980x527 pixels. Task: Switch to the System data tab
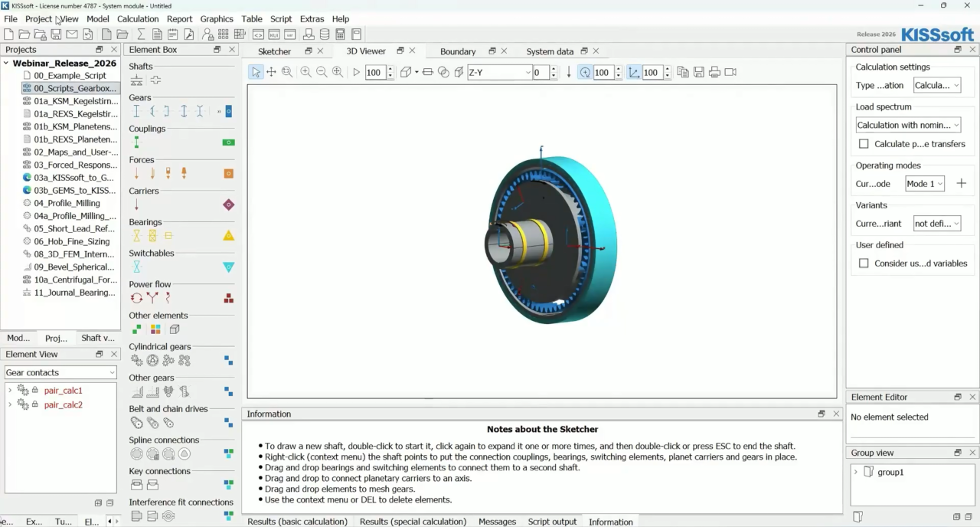(x=550, y=51)
